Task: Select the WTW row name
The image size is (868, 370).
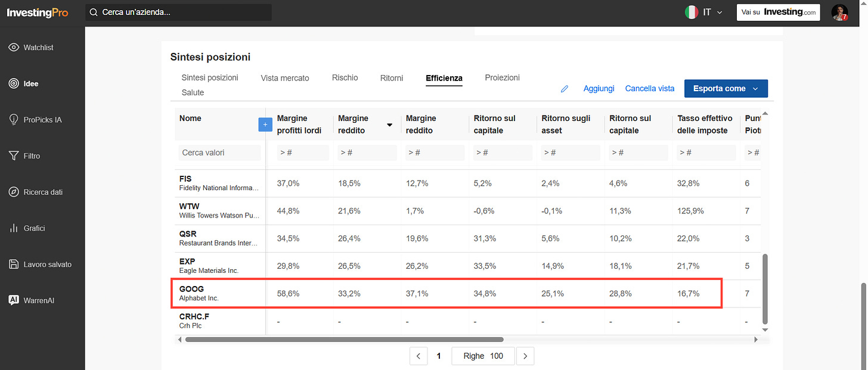Action: [x=189, y=206]
